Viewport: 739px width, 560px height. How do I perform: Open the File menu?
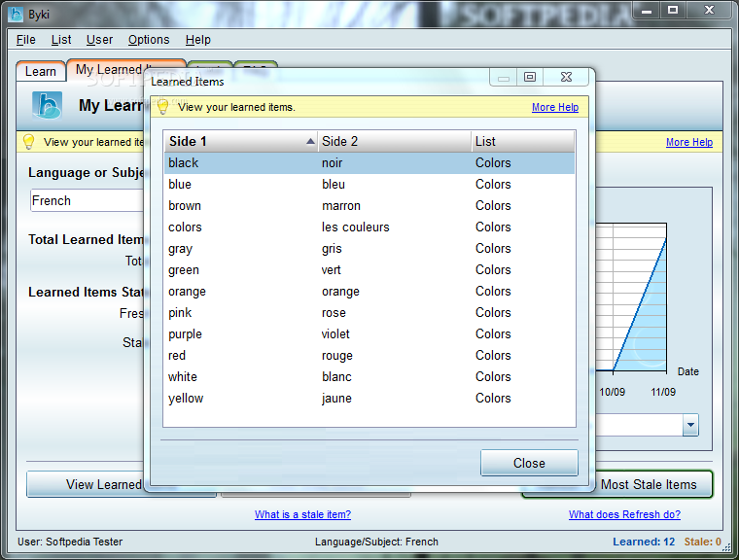[x=26, y=40]
